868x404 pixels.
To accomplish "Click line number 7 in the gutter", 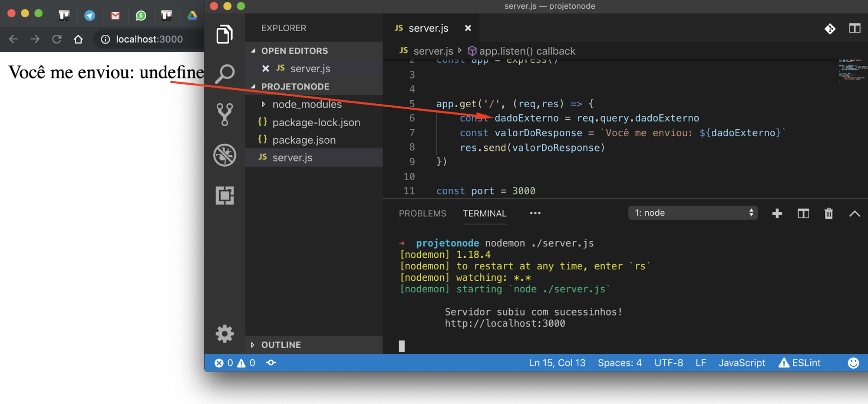I will tap(412, 133).
